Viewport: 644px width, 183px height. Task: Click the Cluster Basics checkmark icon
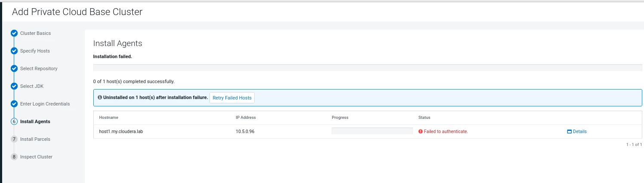point(14,33)
